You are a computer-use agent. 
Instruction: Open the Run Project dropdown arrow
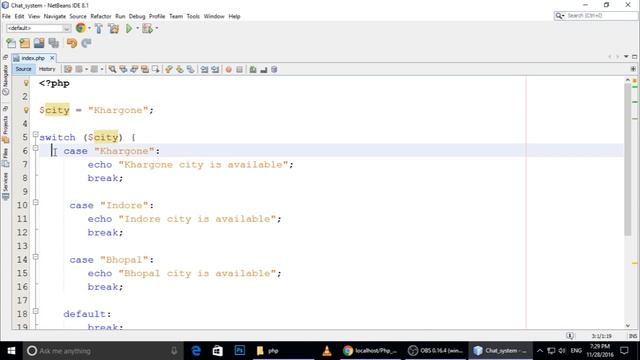coord(138,28)
